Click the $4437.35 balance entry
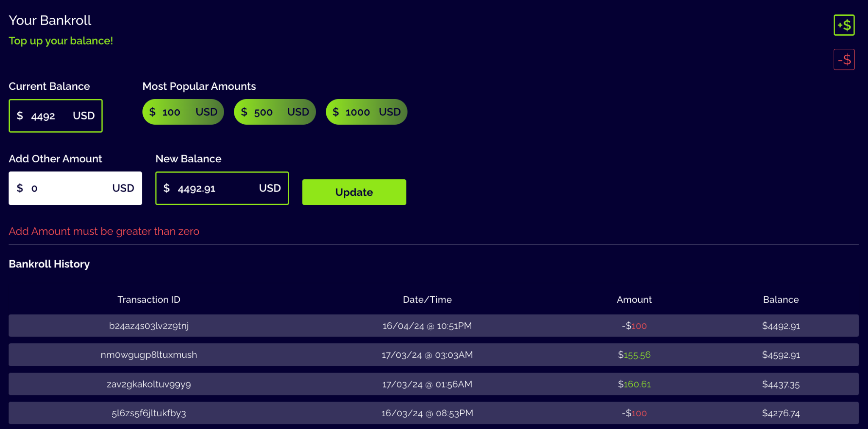 [781, 384]
